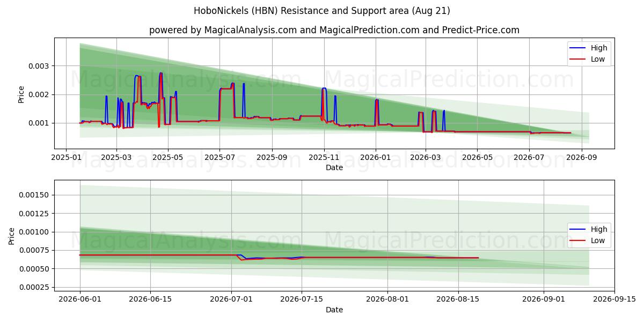The image size is (644, 322).
Task: Click the '2026-06-15' x-axis tick label
Action: pyautogui.click(x=150, y=299)
